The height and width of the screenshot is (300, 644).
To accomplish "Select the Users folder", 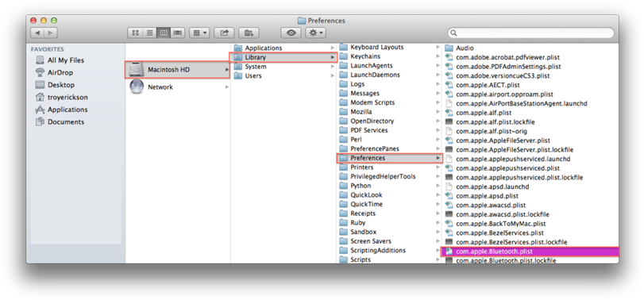I will coord(283,76).
